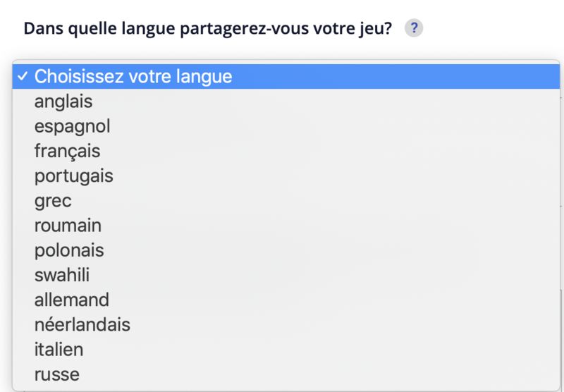
Task: Choose 'anglais' from the language list
Action: pyautogui.click(x=63, y=102)
